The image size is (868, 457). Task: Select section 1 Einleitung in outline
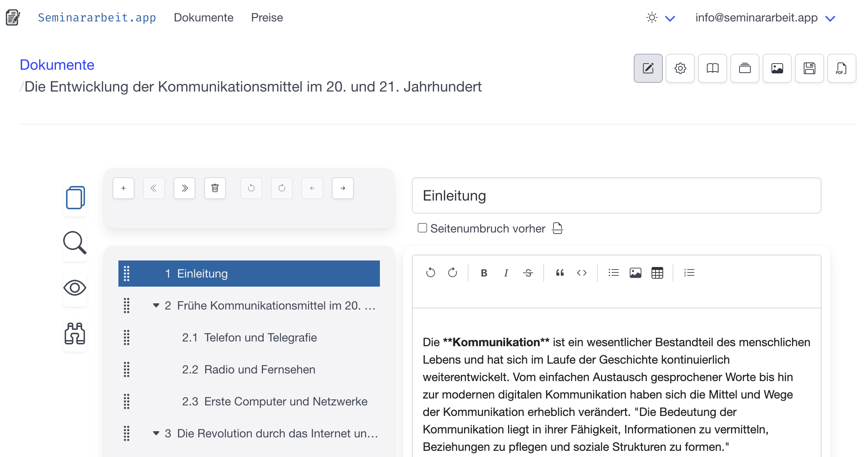coord(249,274)
